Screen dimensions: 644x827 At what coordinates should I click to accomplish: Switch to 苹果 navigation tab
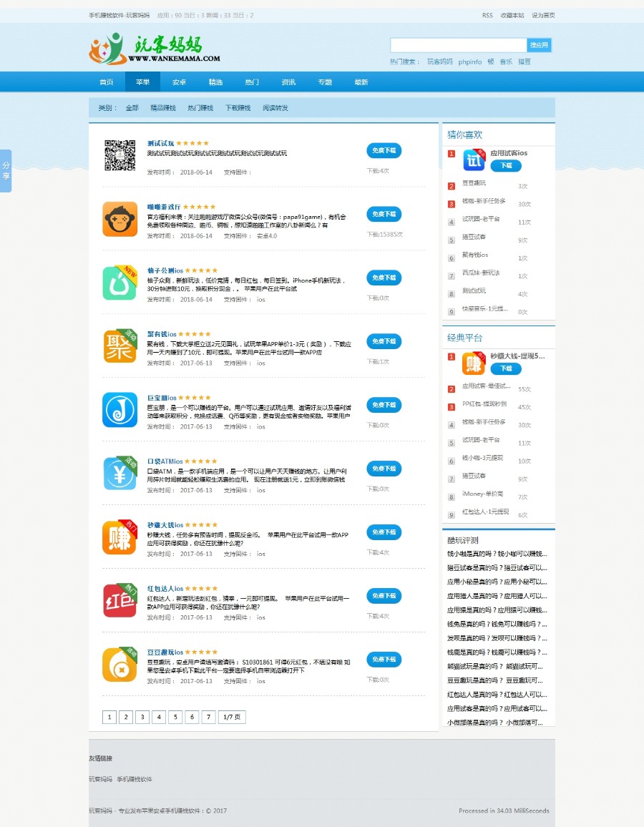[x=143, y=82]
